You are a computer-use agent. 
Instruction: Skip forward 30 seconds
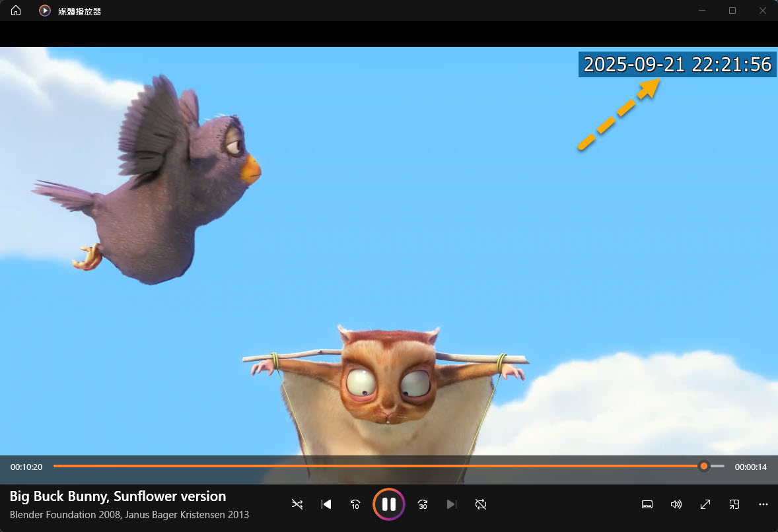[x=423, y=504]
